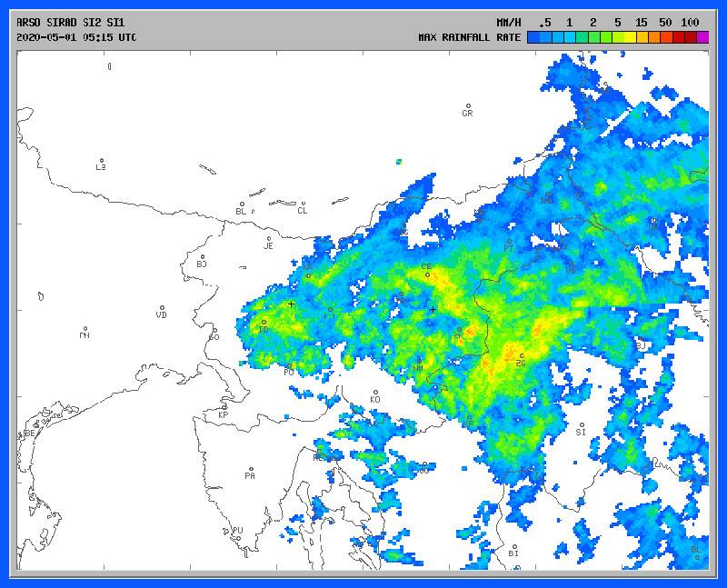Select the CL station marker
The image size is (727, 588).
click(x=302, y=204)
